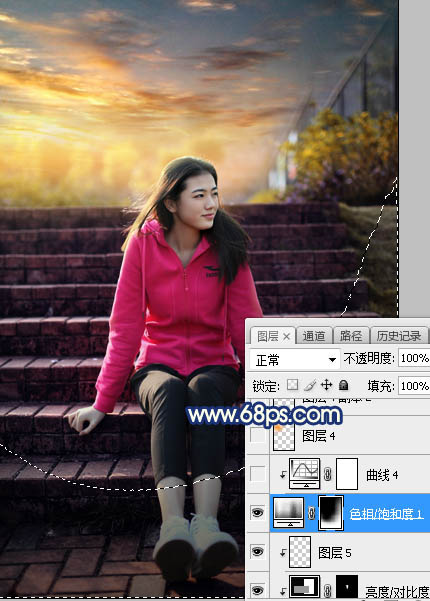The width and height of the screenshot is (430, 601).
Task: Click the clipping arrow of 图层 5
Action: 283,552
